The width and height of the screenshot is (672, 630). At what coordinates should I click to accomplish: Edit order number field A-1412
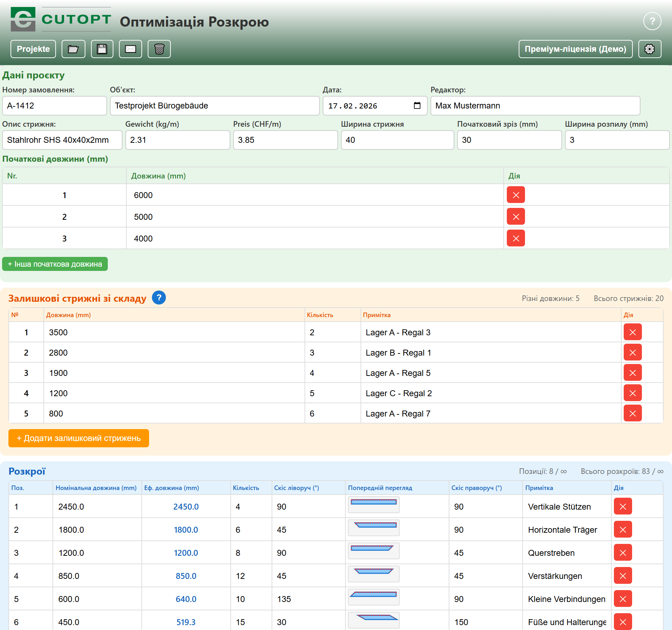[x=55, y=106]
